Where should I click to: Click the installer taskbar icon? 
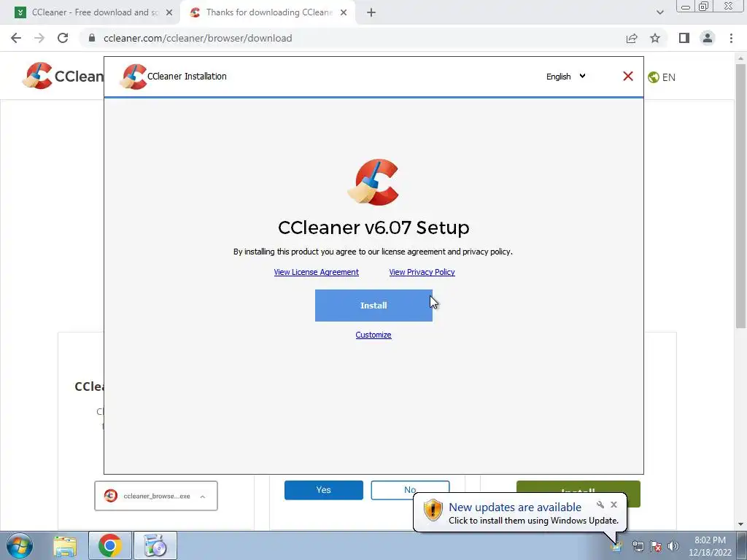(155, 545)
